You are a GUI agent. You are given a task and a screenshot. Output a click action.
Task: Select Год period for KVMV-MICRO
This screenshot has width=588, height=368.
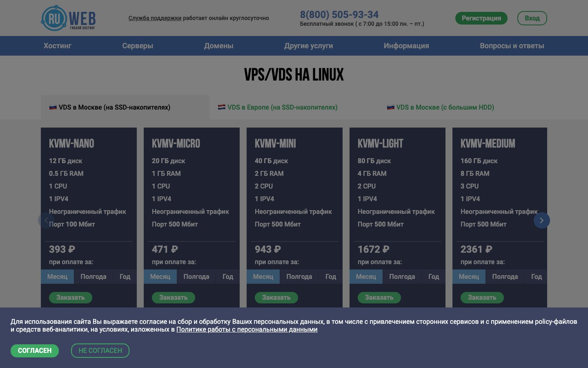click(228, 277)
